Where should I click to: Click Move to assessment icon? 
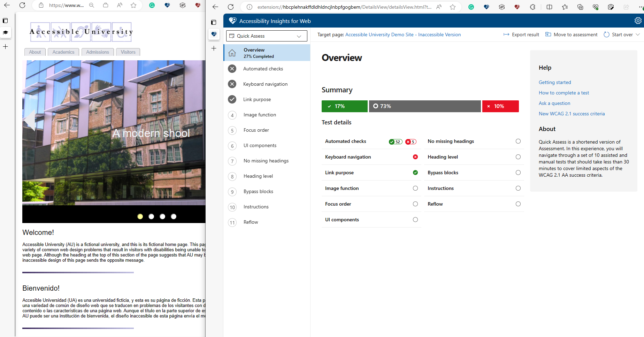click(x=548, y=34)
